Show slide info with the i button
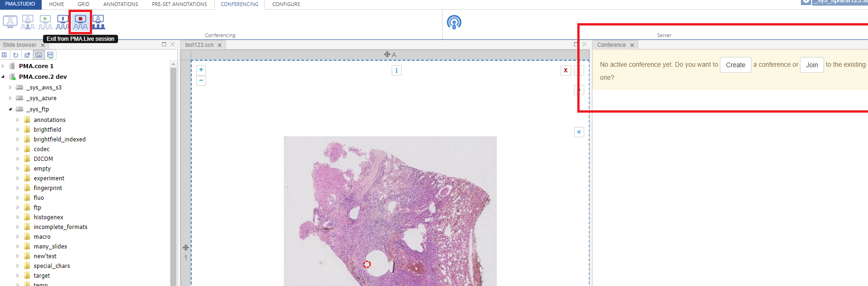The width and height of the screenshot is (868, 286). click(396, 70)
